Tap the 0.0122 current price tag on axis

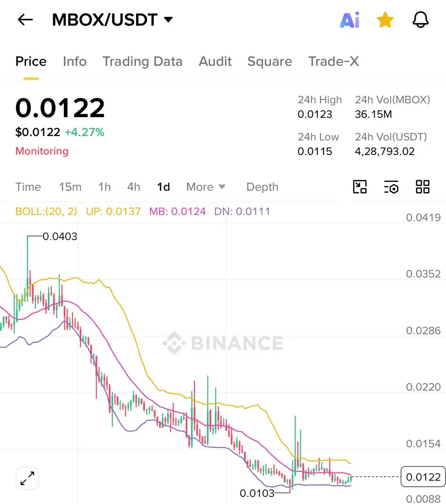(423, 477)
